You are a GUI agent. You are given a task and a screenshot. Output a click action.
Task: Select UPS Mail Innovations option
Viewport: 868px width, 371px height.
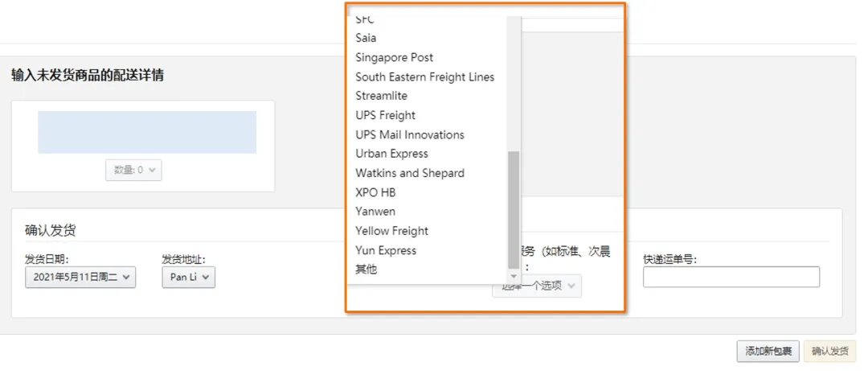[410, 134]
